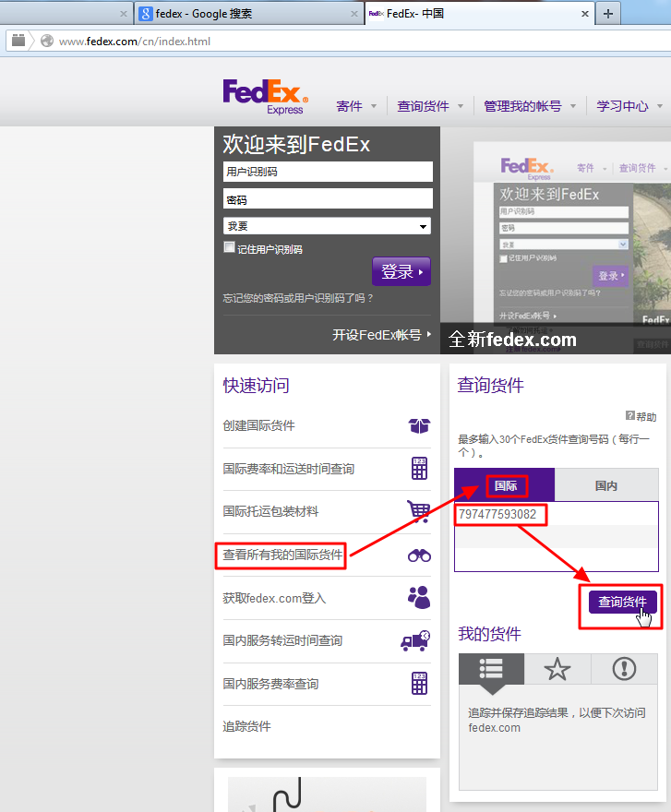Click the browser address bar URL

(x=135, y=42)
